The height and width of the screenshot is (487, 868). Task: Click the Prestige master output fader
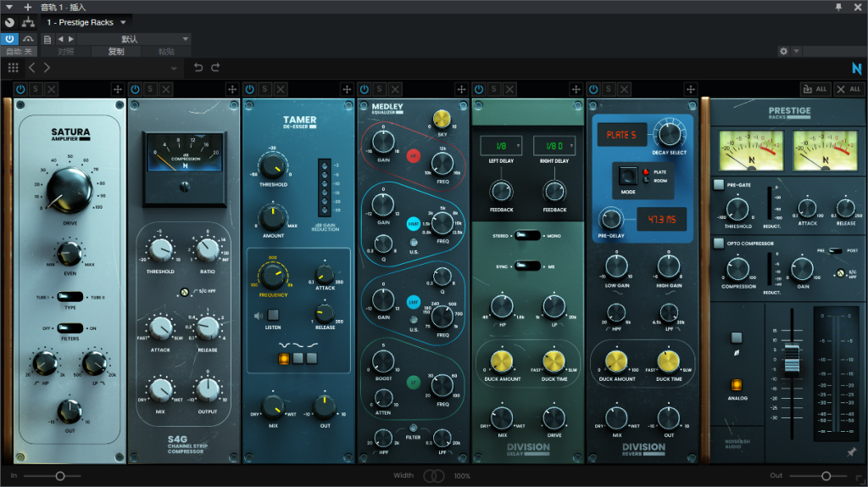coord(793,358)
